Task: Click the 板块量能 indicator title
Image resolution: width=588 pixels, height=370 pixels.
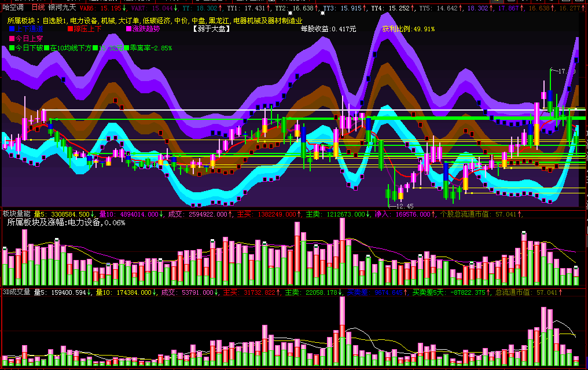Action: [17, 214]
